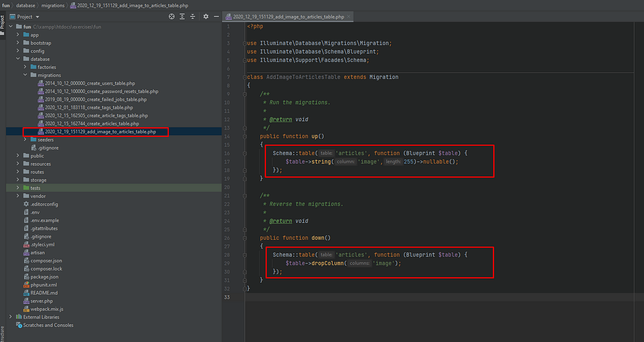
Task: Click the database breadcrumb
Action: pyautogui.click(x=26, y=5)
